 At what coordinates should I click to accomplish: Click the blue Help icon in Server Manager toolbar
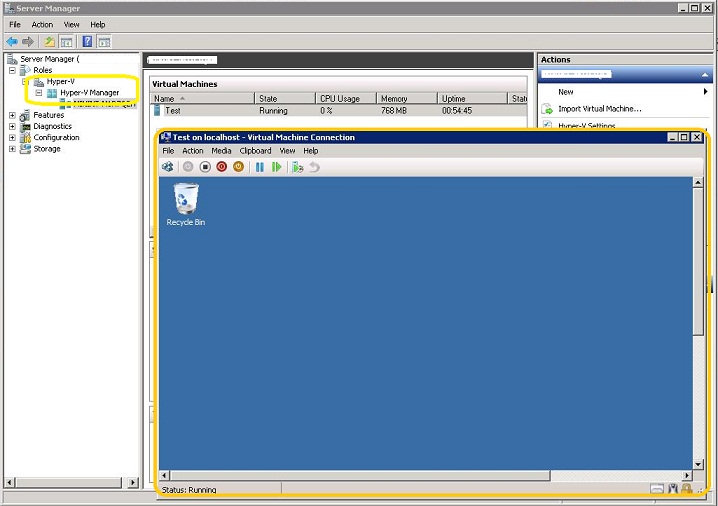[x=87, y=42]
